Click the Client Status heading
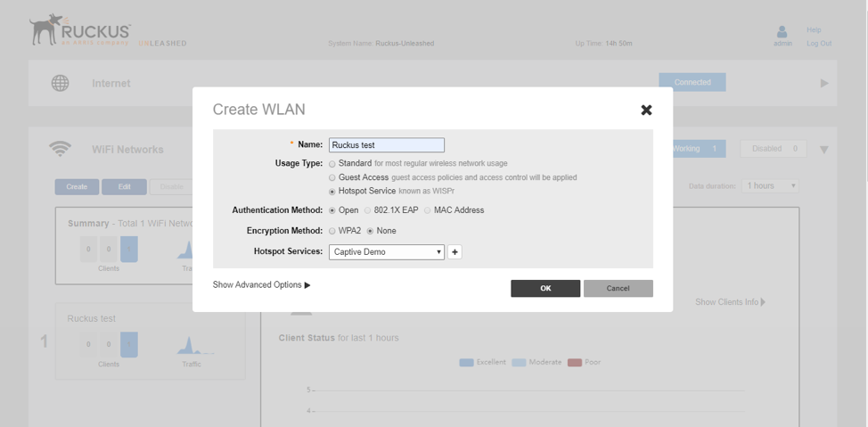This screenshot has width=868, height=427. 339,338
